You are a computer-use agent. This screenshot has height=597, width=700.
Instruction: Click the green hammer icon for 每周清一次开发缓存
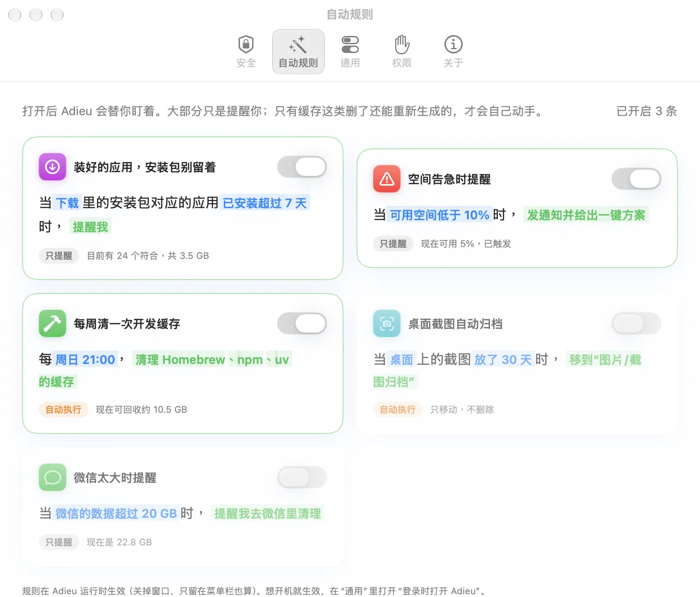coord(52,323)
